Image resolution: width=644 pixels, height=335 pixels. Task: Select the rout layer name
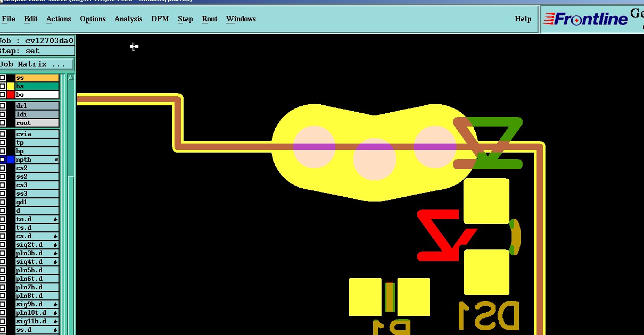point(37,123)
